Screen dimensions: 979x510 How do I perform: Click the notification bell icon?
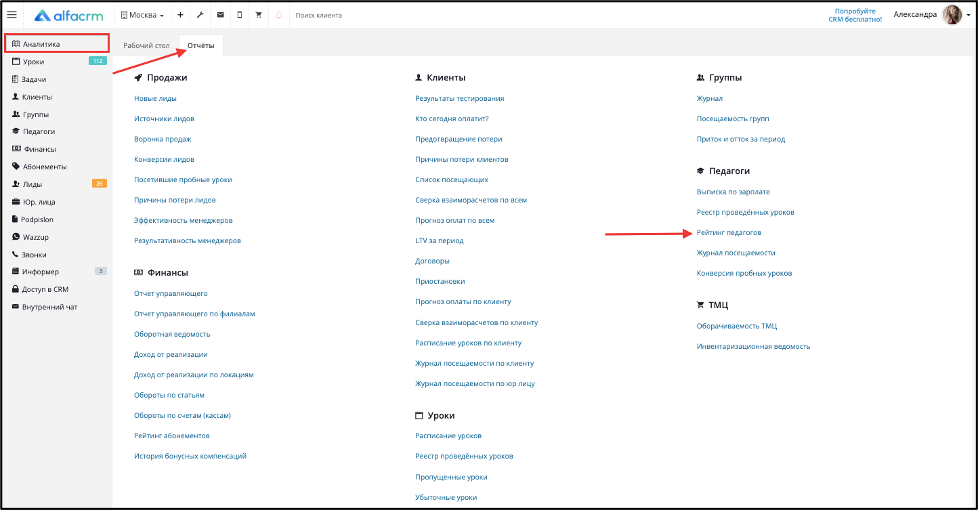click(279, 15)
